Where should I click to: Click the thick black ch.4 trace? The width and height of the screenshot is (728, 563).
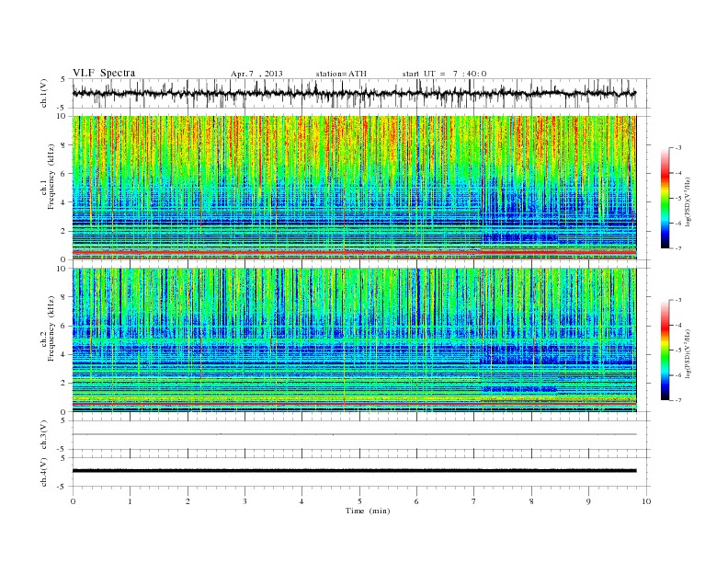354,471
